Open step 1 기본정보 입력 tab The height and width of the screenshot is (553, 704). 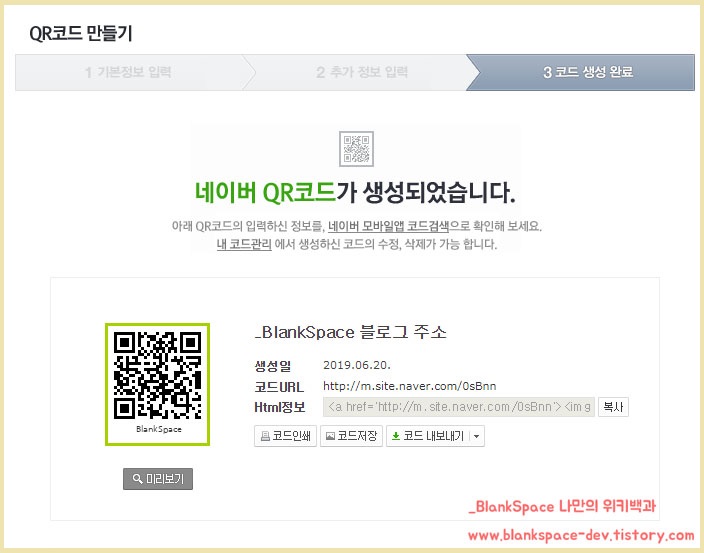pos(128,72)
